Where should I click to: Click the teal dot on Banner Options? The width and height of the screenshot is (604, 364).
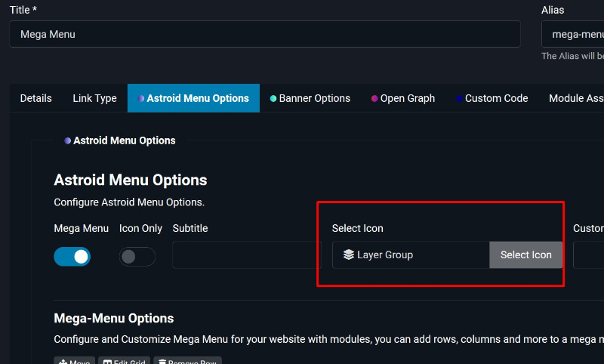click(x=273, y=98)
